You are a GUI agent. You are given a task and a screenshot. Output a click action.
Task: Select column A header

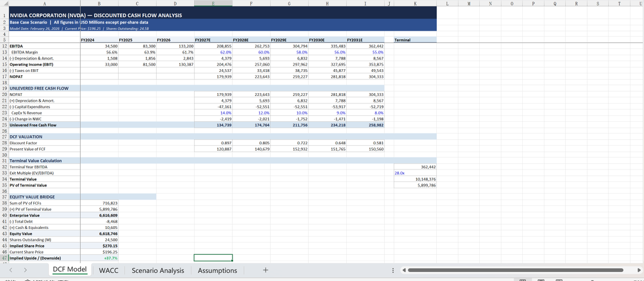tap(43, 3)
